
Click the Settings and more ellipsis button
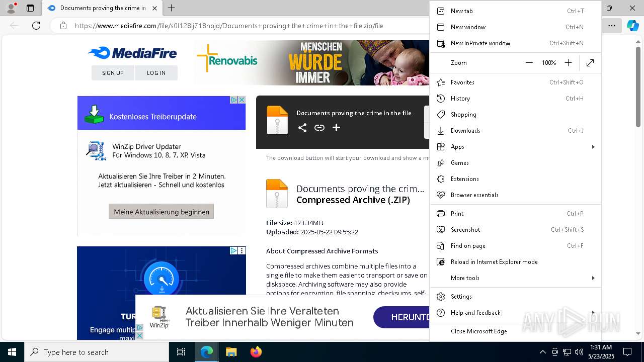pyautogui.click(x=611, y=25)
